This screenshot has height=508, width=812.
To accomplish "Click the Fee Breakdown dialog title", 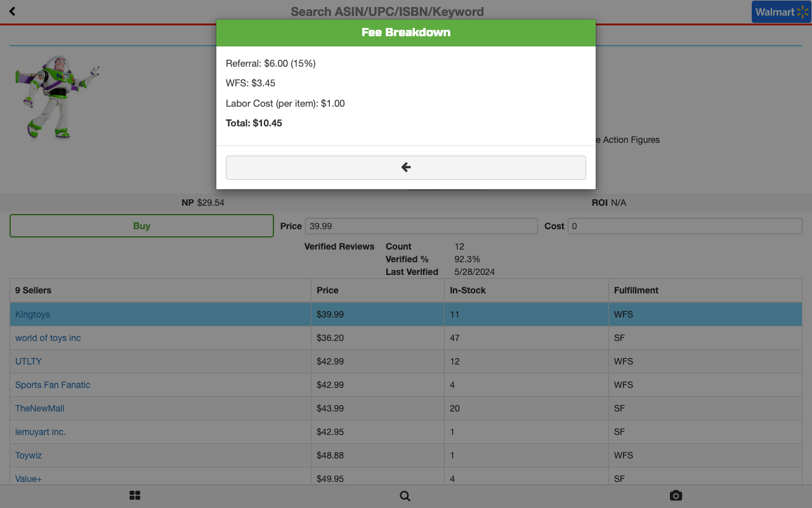I will 406,32.
